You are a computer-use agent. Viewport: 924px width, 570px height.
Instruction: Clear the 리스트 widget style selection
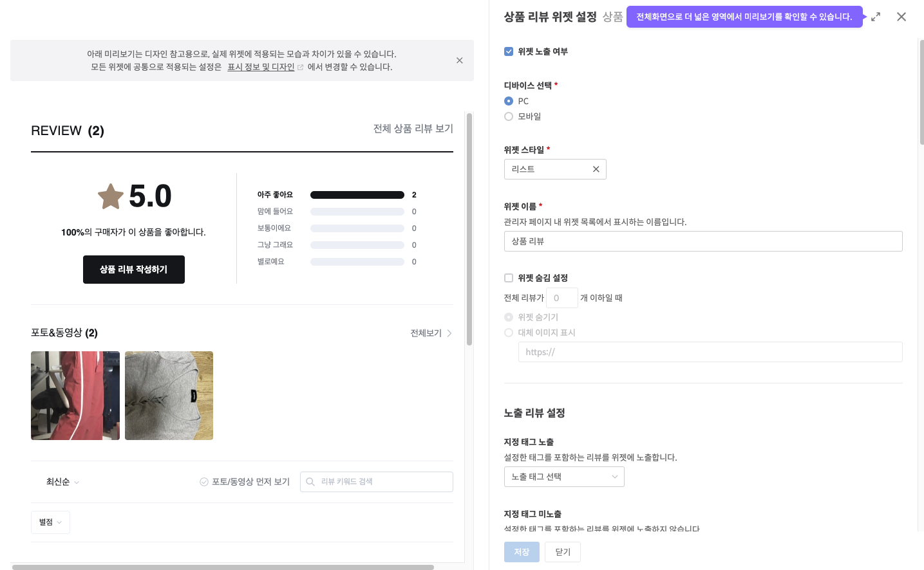[596, 169]
